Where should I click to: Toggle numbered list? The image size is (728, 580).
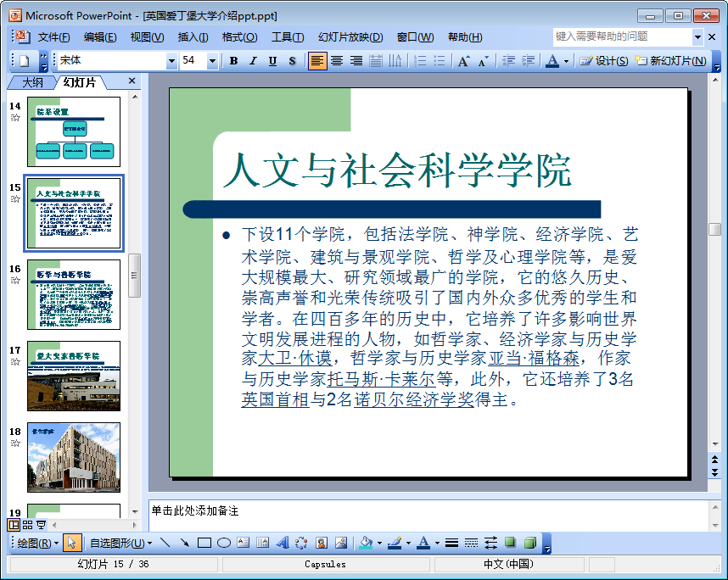coord(420,61)
